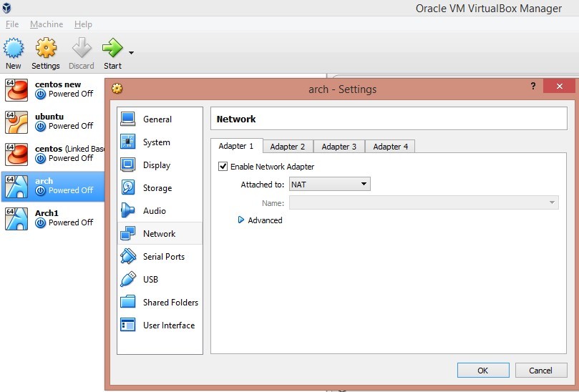Click the Network section heading

pyautogui.click(x=236, y=119)
